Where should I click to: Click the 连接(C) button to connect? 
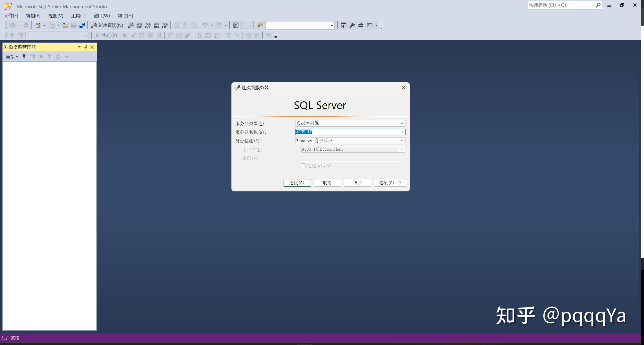point(297,183)
